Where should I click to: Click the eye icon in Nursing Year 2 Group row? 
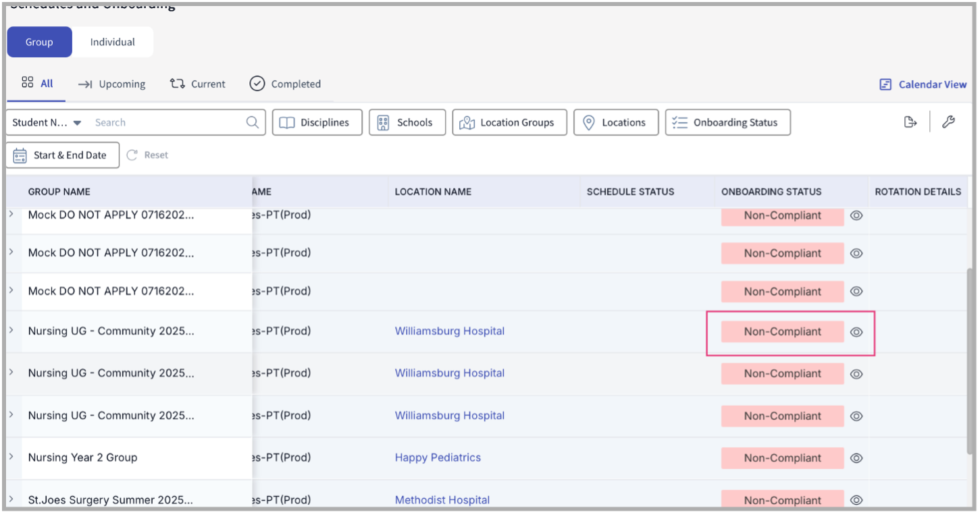[856, 458]
